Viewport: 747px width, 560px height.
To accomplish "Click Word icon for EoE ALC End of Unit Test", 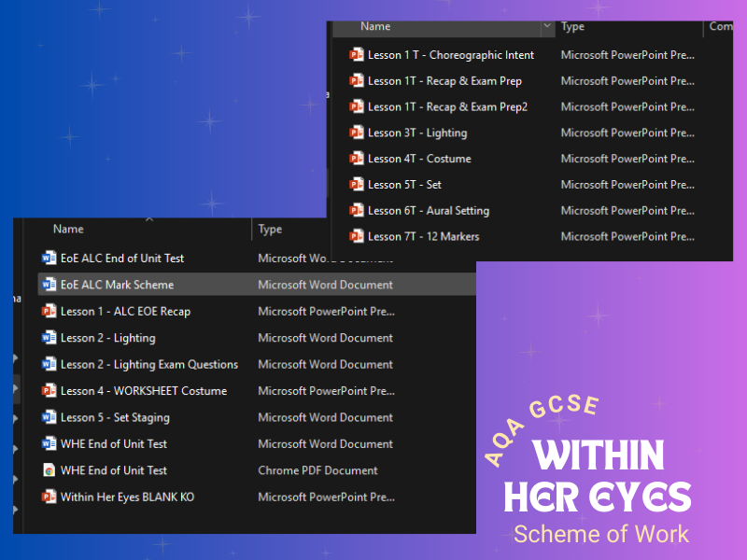I will 49,258.
